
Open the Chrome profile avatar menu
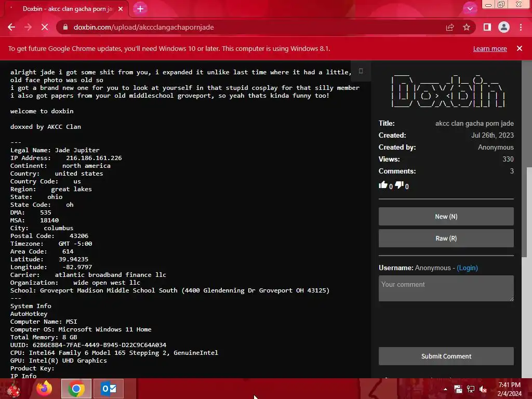[504, 27]
